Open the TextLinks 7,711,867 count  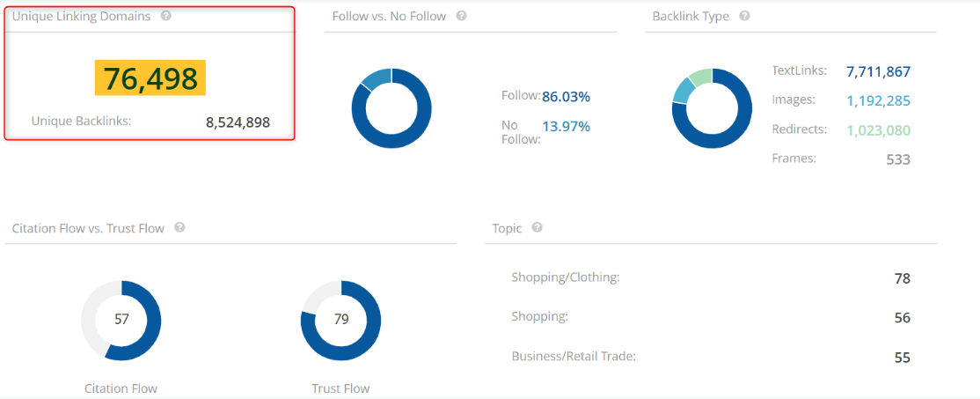tap(878, 72)
